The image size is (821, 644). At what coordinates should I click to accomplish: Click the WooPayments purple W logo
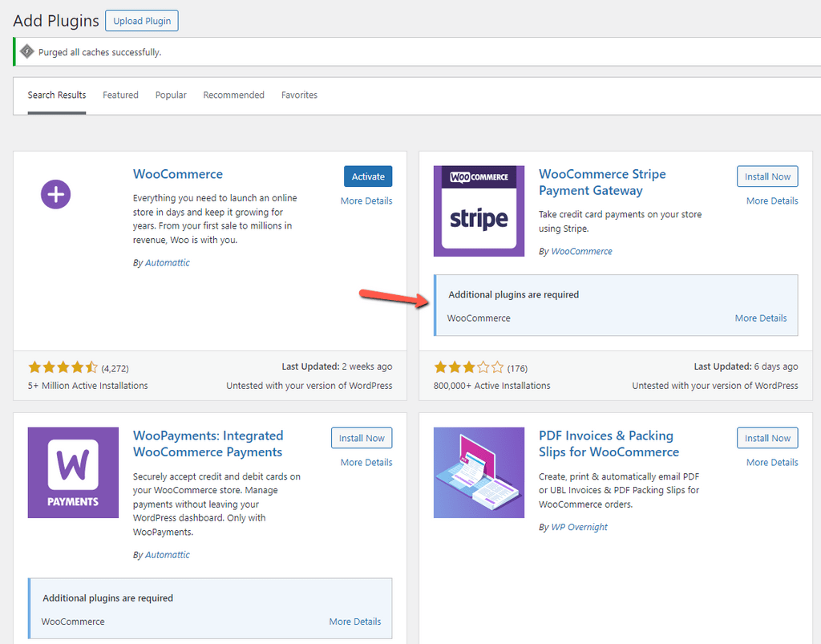[x=73, y=472]
